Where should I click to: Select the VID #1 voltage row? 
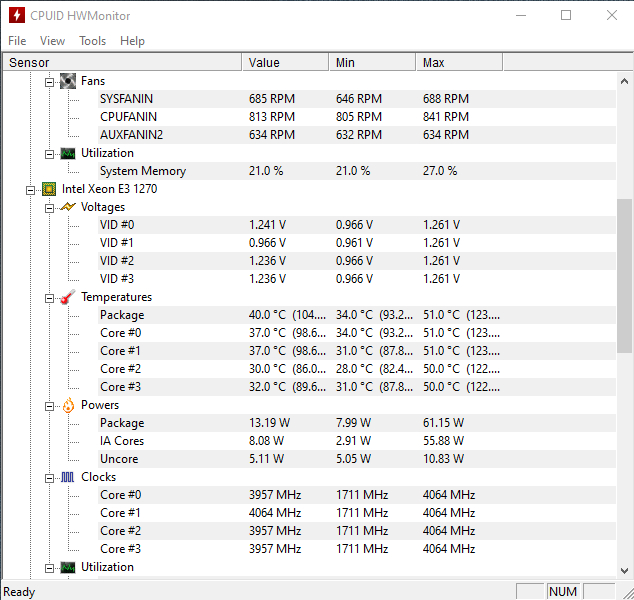[x=357, y=243]
